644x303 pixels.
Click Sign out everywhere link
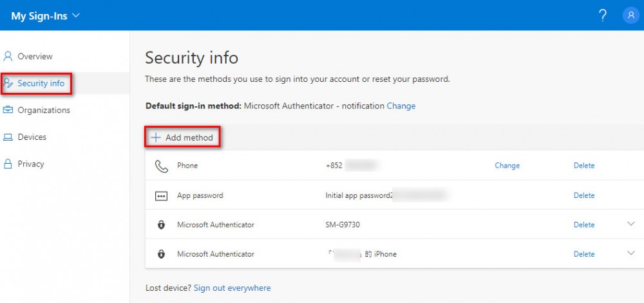tap(232, 288)
